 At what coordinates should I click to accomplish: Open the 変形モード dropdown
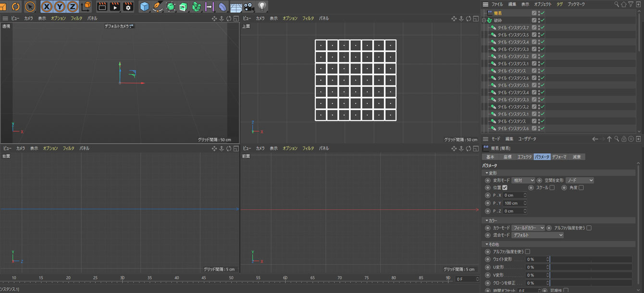pos(523,180)
